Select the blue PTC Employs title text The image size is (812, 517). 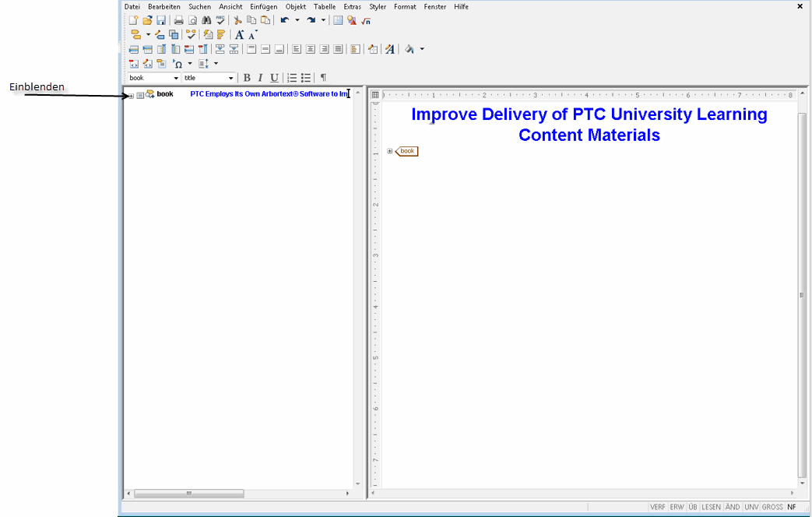269,93
